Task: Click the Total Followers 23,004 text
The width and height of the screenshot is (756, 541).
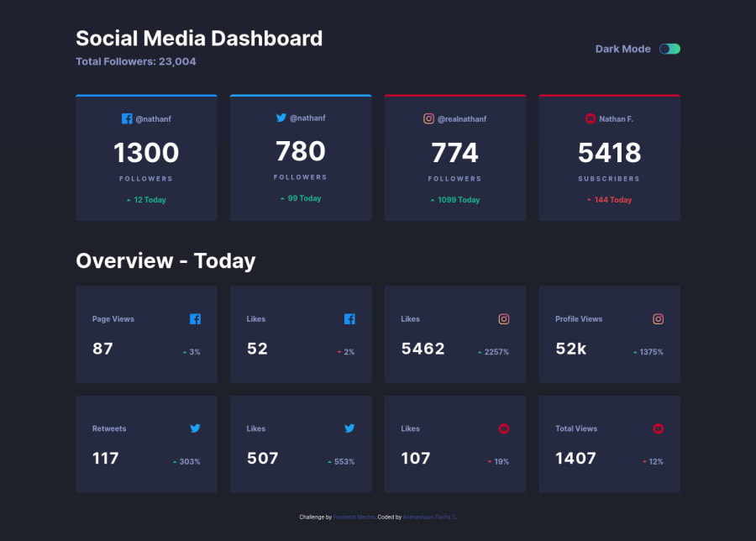Action: click(136, 61)
